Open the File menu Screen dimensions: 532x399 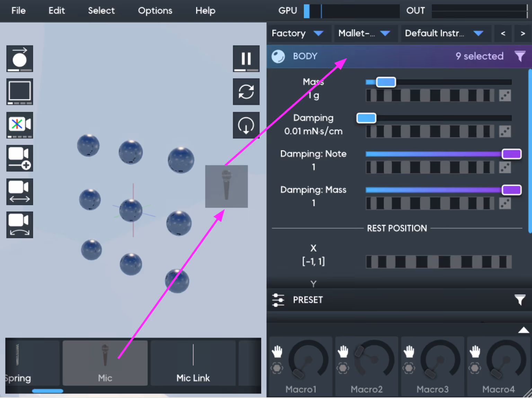pyautogui.click(x=18, y=10)
